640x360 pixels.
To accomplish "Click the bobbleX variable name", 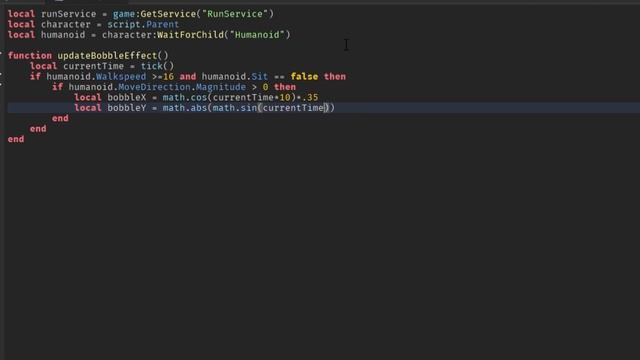I will coord(127,98).
